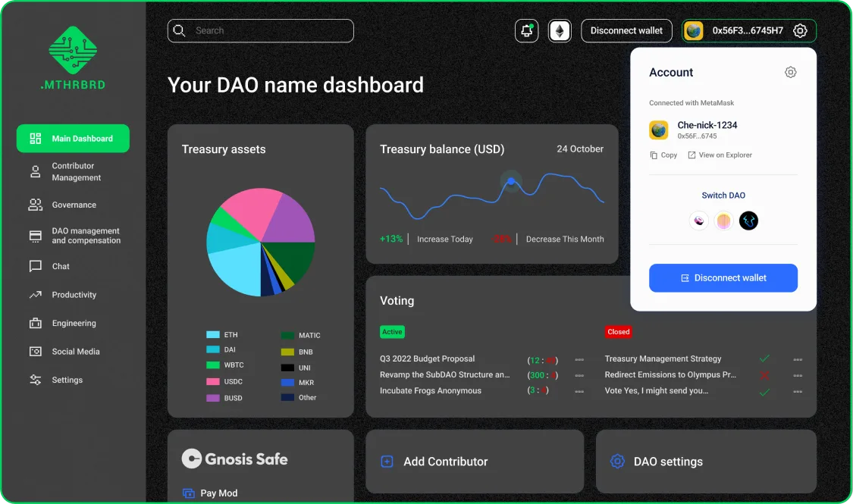Viewport: 853px width, 504px height.
Task: Open options for Q3 2022 Budget Proposal
Action: (x=579, y=360)
